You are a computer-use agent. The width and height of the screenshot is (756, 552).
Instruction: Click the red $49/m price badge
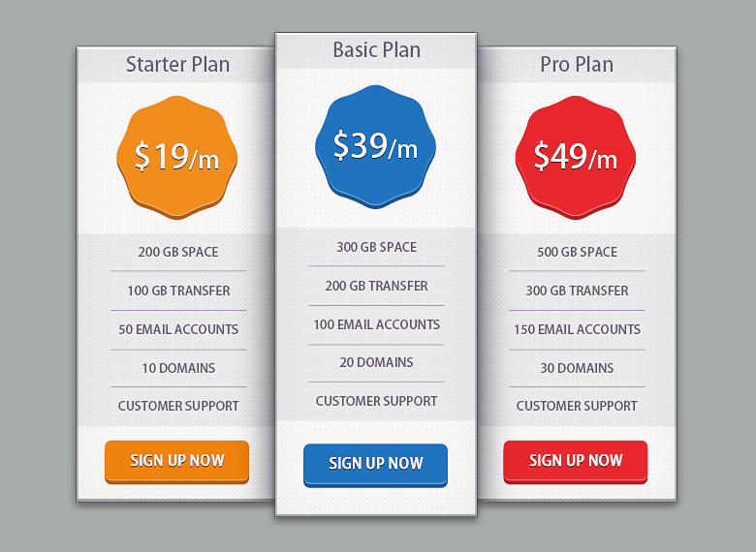pyautogui.click(x=576, y=155)
